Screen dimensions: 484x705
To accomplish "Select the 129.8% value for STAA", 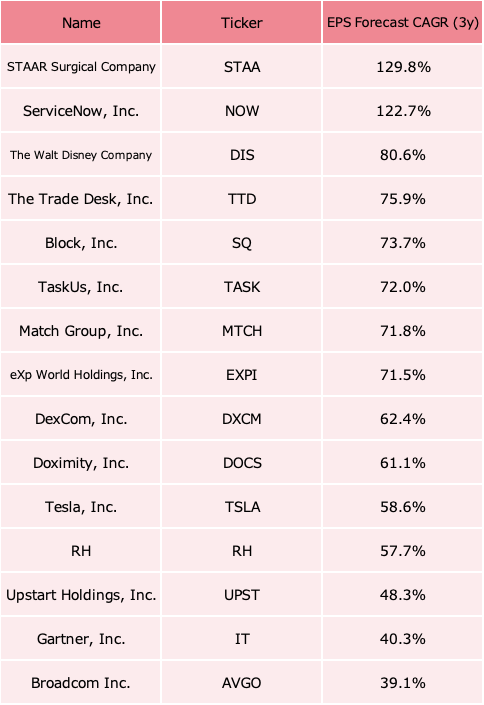I will tap(403, 67).
